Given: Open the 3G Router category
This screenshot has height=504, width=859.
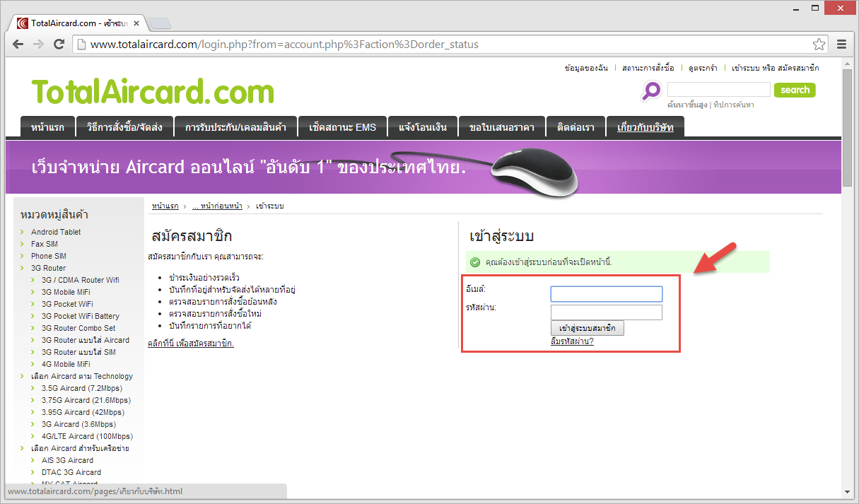Looking at the screenshot, I should point(48,268).
